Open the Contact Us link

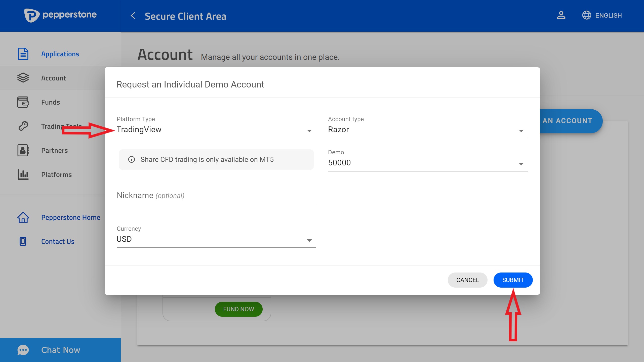pos(58,242)
